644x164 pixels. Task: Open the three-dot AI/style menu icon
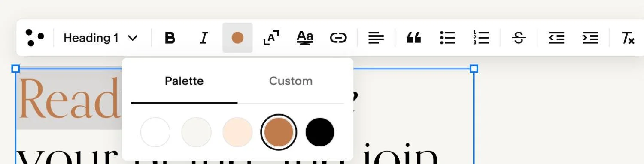point(35,38)
